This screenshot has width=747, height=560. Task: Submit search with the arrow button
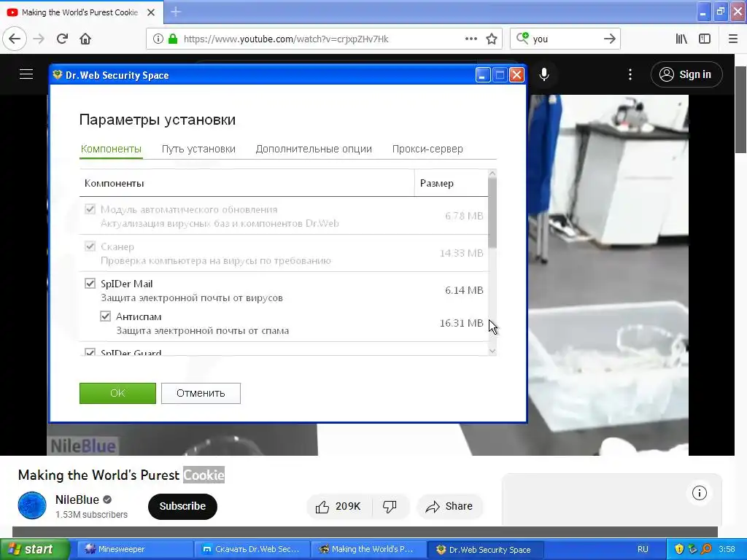(x=609, y=39)
